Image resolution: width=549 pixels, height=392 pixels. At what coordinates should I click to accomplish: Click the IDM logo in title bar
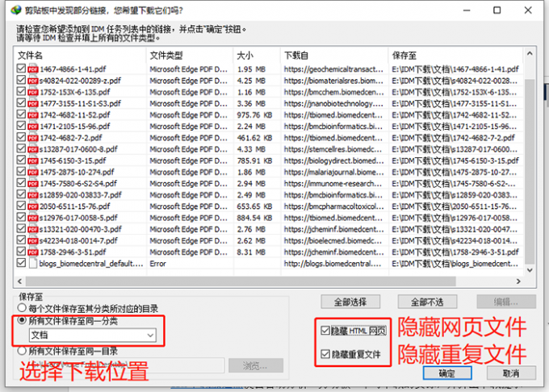(16, 10)
